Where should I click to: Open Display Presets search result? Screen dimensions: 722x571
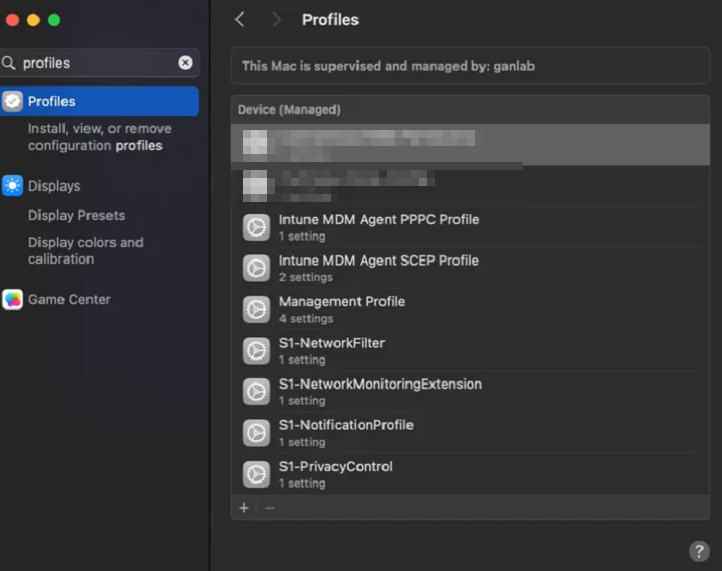pyautogui.click(x=76, y=215)
